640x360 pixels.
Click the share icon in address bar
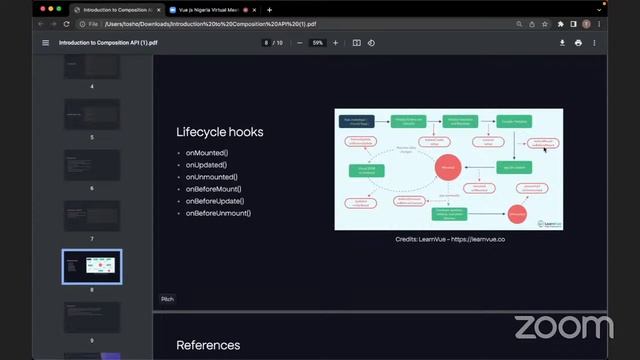[532, 24]
